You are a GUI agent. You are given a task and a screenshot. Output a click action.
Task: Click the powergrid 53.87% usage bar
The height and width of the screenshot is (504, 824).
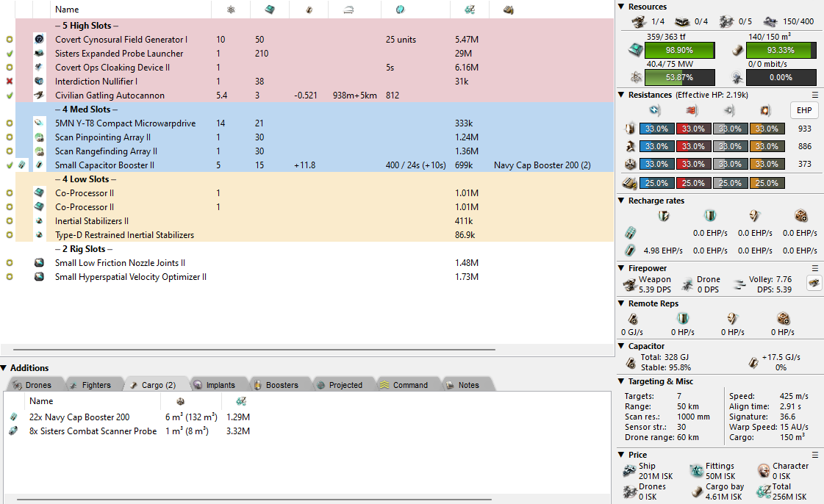678,77
